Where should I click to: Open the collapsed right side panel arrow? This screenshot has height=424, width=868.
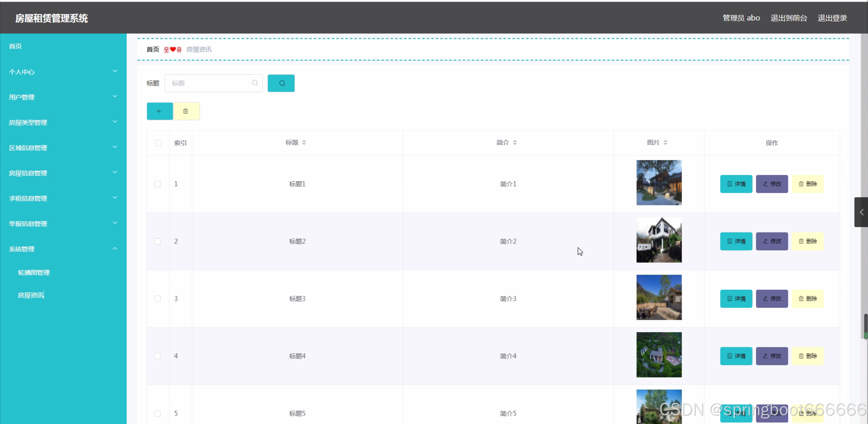tap(861, 212)
